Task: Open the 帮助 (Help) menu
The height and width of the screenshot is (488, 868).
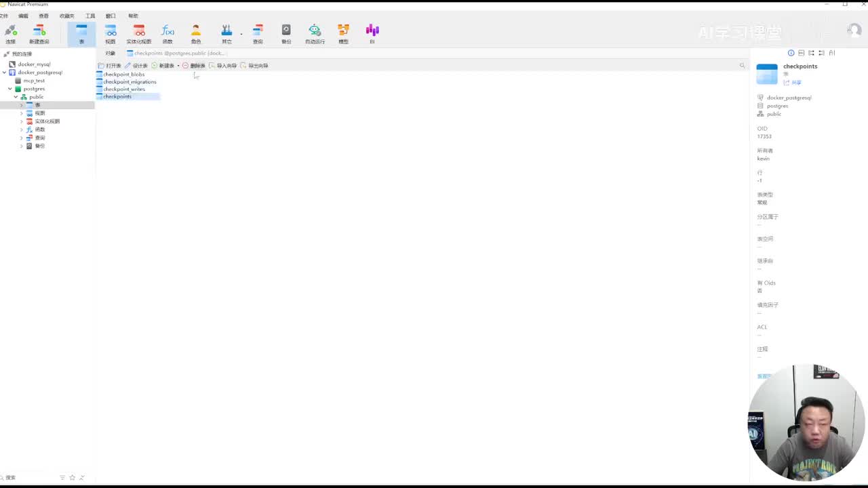Action: [x=133, y=16]
